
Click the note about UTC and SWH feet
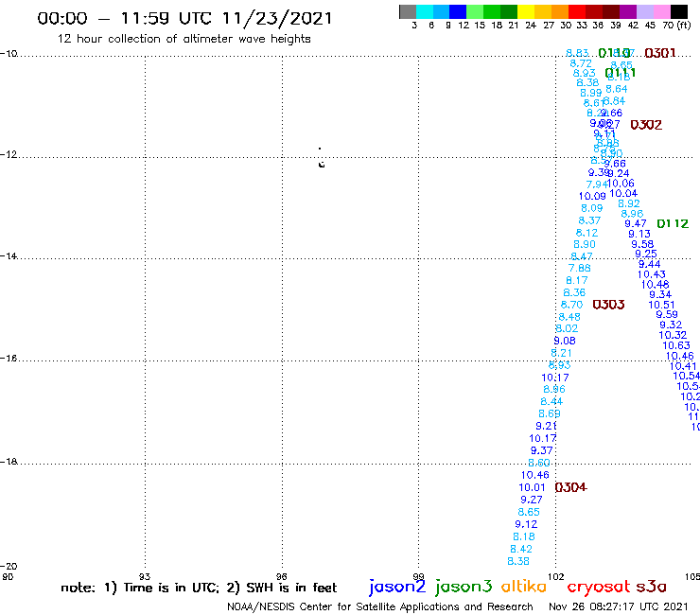coord(199,588)
